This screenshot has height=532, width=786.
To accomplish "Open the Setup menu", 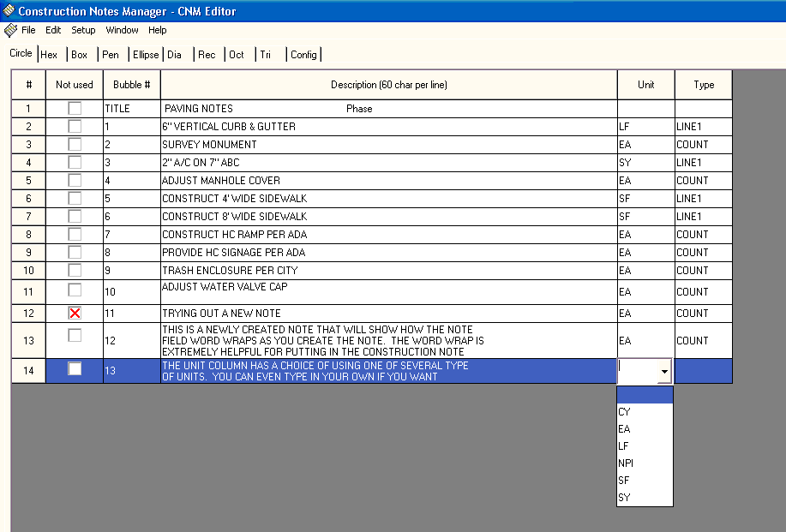I will 83,30.
